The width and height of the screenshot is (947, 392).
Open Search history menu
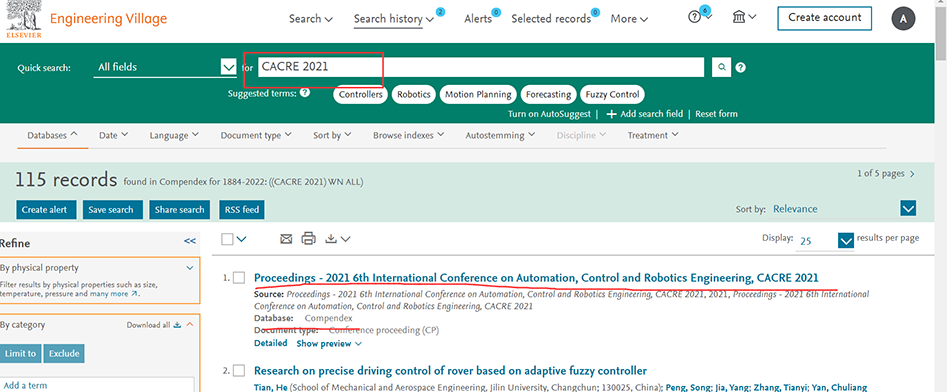pyautogui.click(x=394, y=19)
